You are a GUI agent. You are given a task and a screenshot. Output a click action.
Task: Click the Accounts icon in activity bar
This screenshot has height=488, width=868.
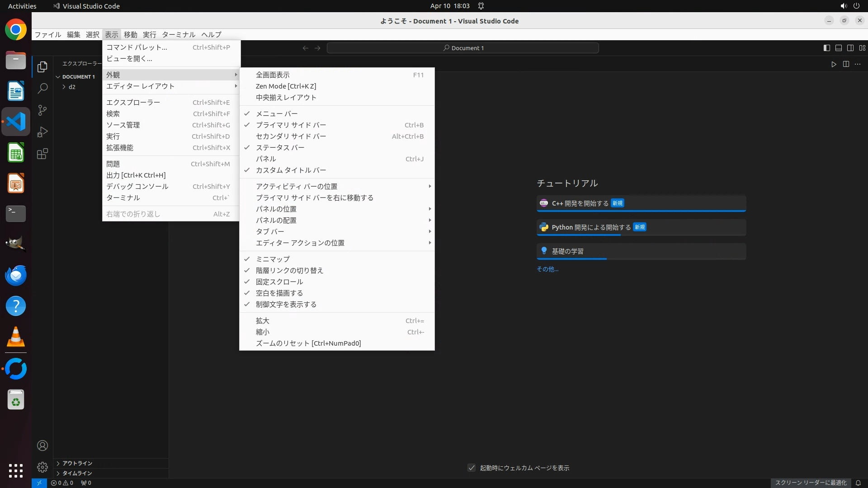(x=42, y=446)
